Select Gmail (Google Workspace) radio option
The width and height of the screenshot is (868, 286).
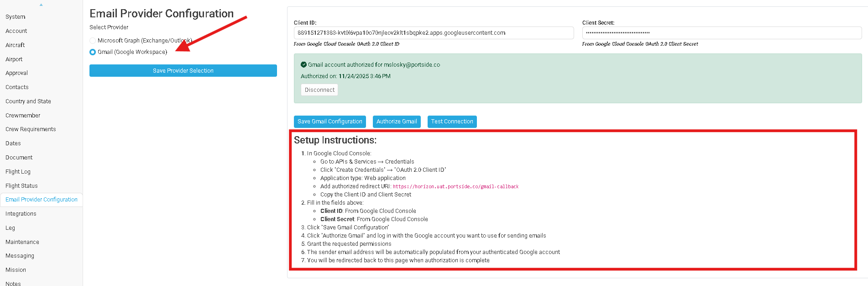point(93,52)
